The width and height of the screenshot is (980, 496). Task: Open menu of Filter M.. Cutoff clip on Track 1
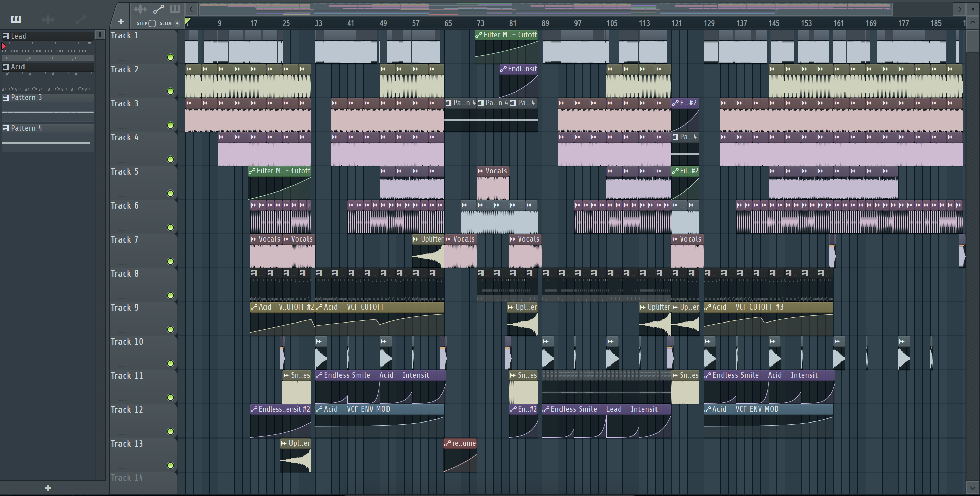click(478, 35)
